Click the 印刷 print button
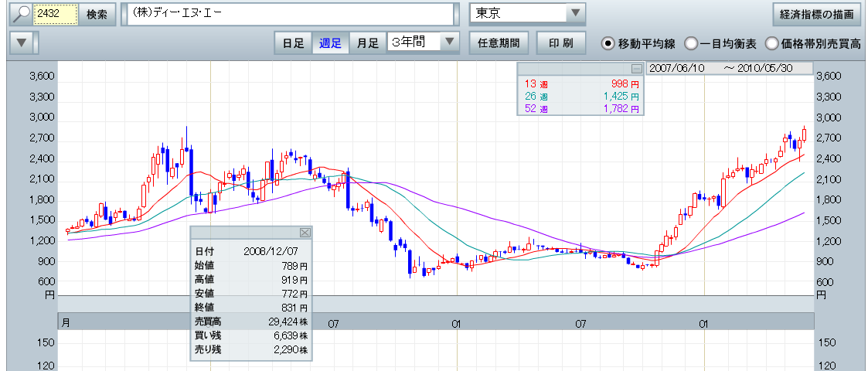This screenshot has height=371, width=868. pyautogui.click(x=561, y=43)
